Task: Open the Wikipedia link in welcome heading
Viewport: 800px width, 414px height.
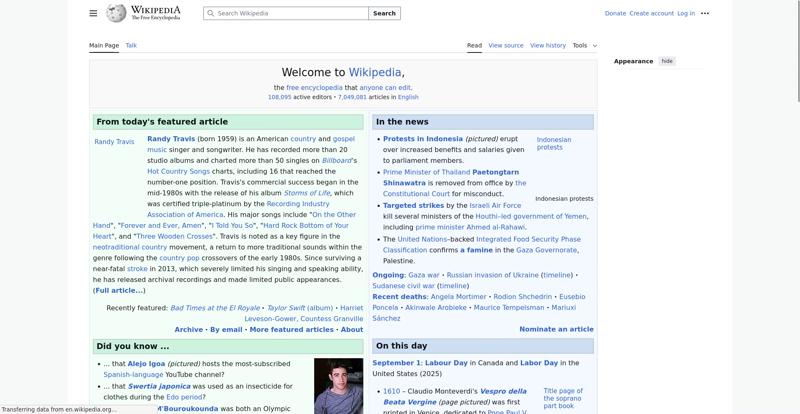Action: [375, 72]
